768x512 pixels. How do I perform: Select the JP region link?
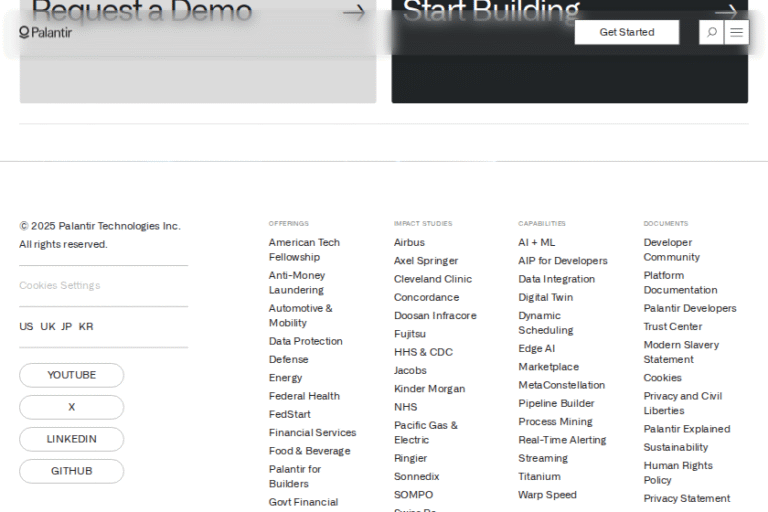(x=67, y=326)
